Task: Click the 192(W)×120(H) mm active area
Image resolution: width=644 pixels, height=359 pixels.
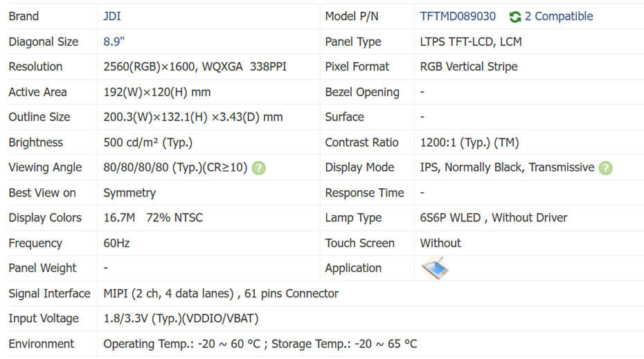Action: 157,92
